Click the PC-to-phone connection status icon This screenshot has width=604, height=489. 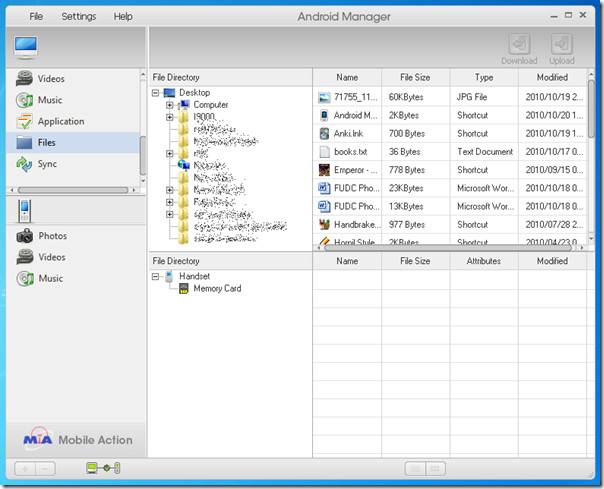(103, 468)
